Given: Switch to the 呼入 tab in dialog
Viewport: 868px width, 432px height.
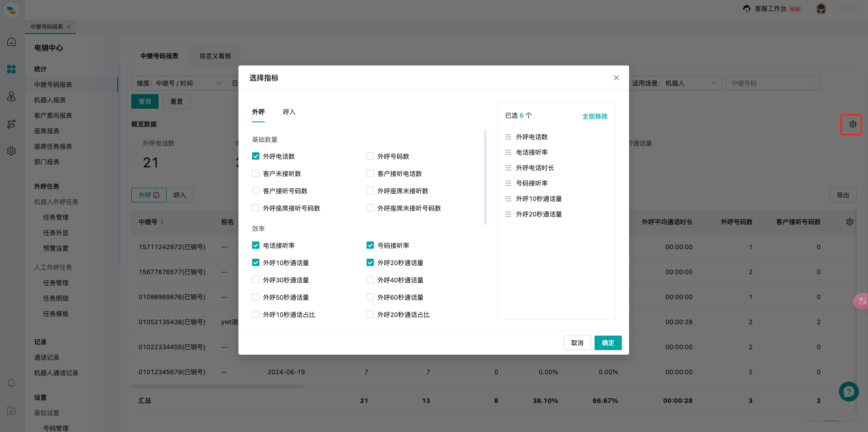Looking at the screenshot, I should (289, 112).
